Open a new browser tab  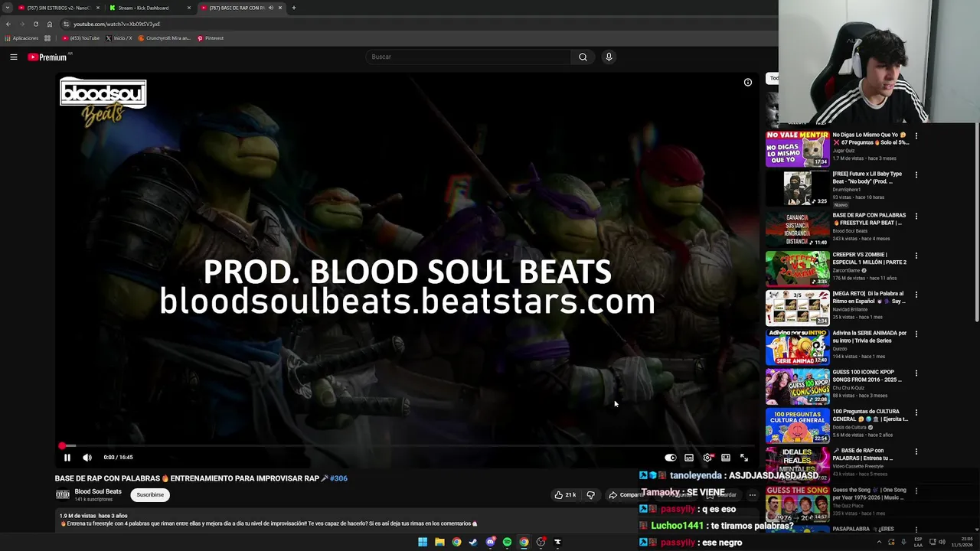pyautogui.click(x=294, y=8)
